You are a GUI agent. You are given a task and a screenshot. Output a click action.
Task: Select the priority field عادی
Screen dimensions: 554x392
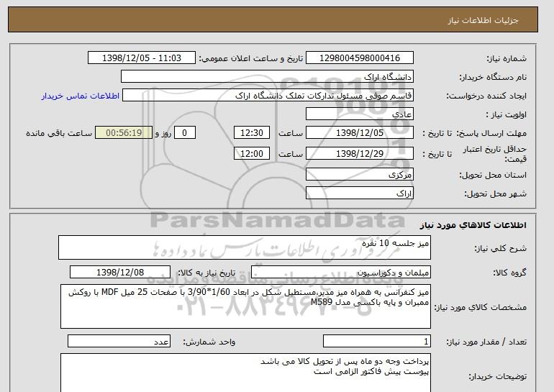[359, 114]
